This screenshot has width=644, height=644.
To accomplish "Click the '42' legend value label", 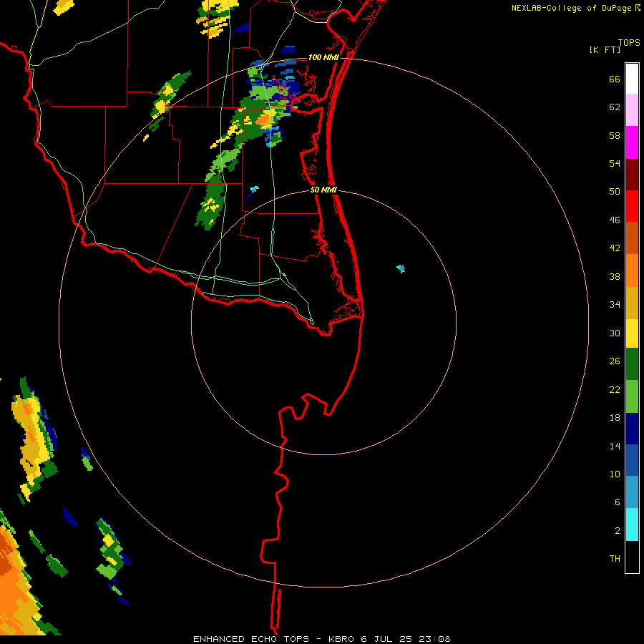I will pyautogui.click(x=615, y=248).
